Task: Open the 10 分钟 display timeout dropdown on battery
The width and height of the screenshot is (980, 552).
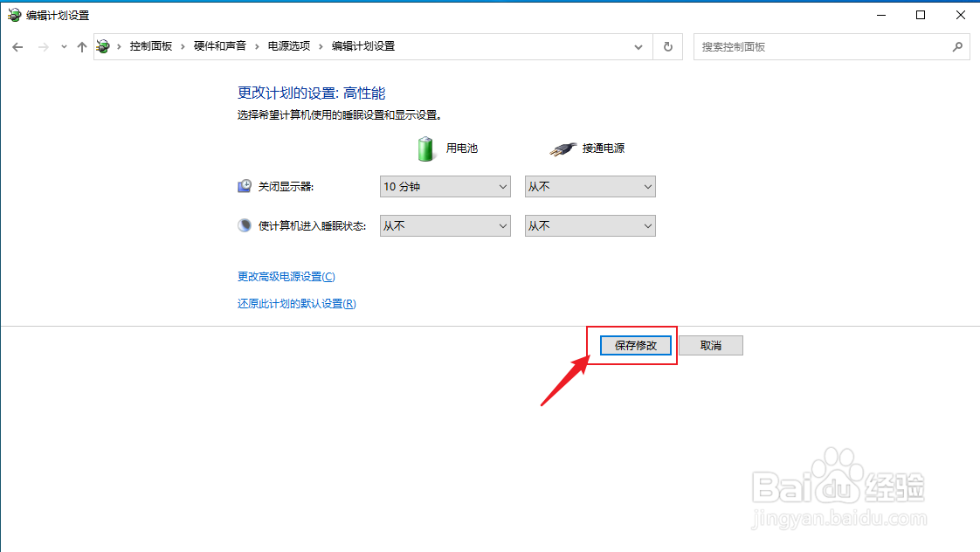Action: point(445,186)
